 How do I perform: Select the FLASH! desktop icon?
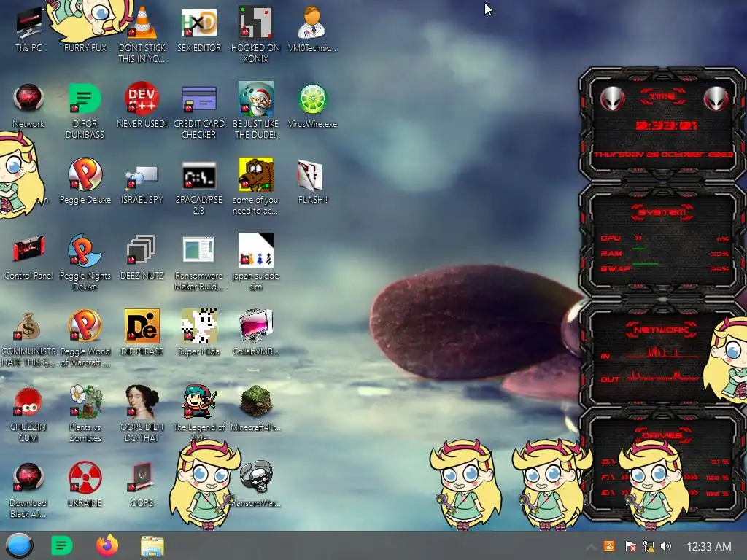pyautogui.click(x=312, y=182)
